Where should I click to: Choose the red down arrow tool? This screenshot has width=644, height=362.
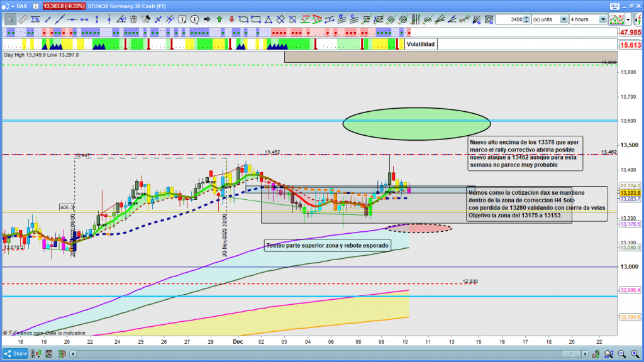(x=230, y=19)
